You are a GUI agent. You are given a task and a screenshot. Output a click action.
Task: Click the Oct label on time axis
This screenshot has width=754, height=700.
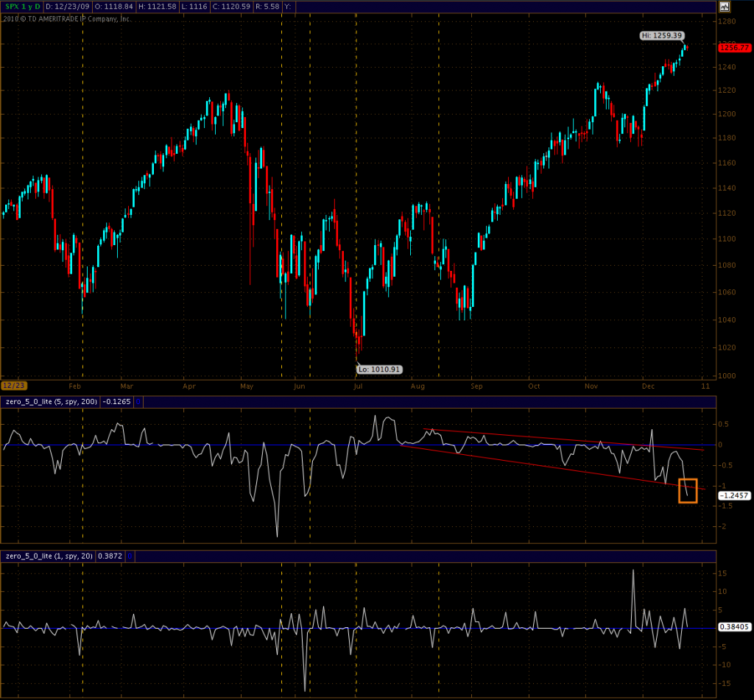point(534,386)
